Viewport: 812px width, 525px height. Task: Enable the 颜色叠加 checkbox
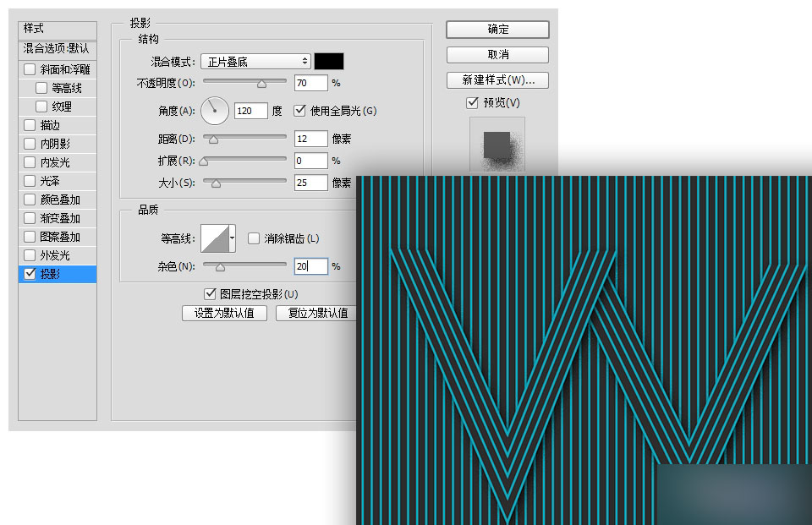[x=30, y=200]
